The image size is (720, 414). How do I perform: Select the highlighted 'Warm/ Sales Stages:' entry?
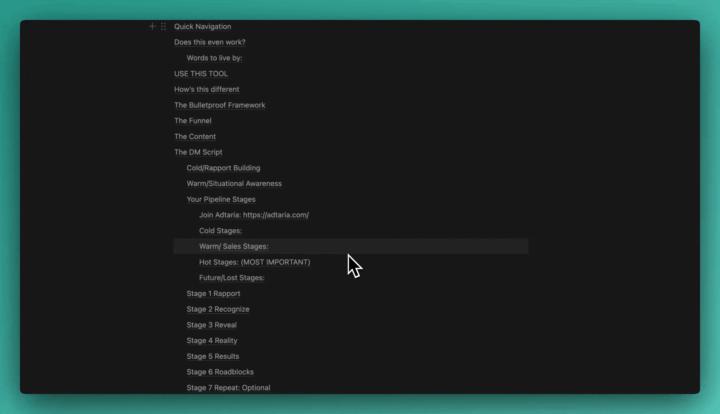coord(351,246)
